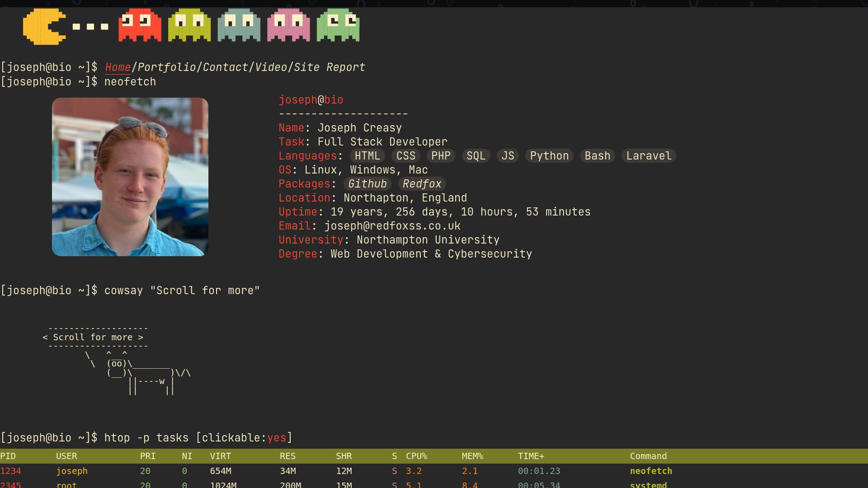Click the teal blue ghost icon
Viewport: 868px width, 488px height.
tap(239, 25)
